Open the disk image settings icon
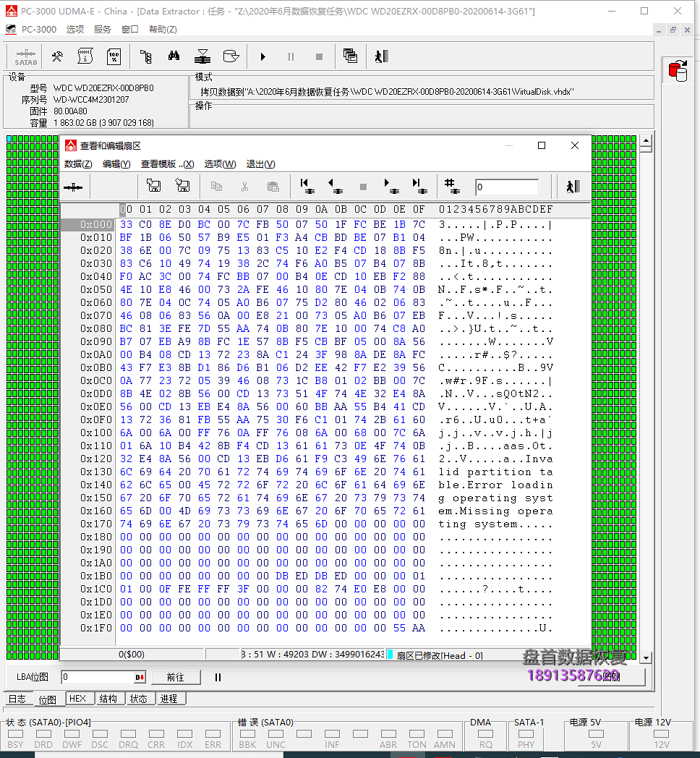Screen dimensions: 700x758 (231, 56)
